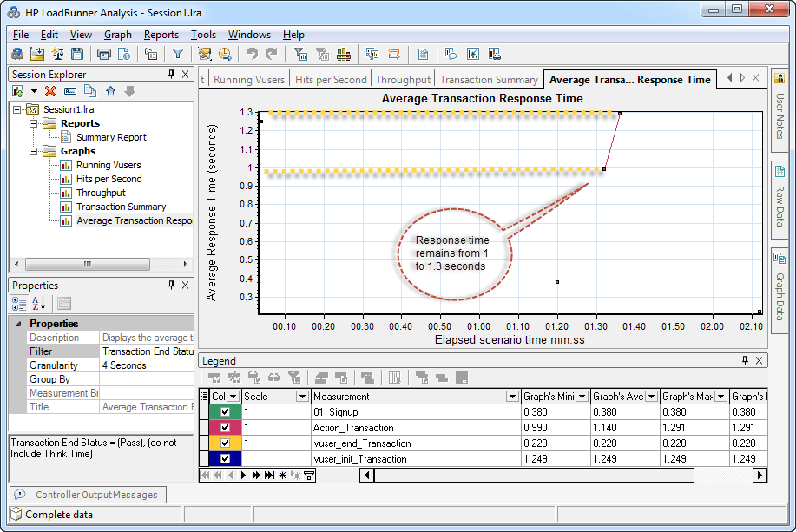796x532 pixels.
Task: Click the undo arrow in the toolbar
Action: 252,55
